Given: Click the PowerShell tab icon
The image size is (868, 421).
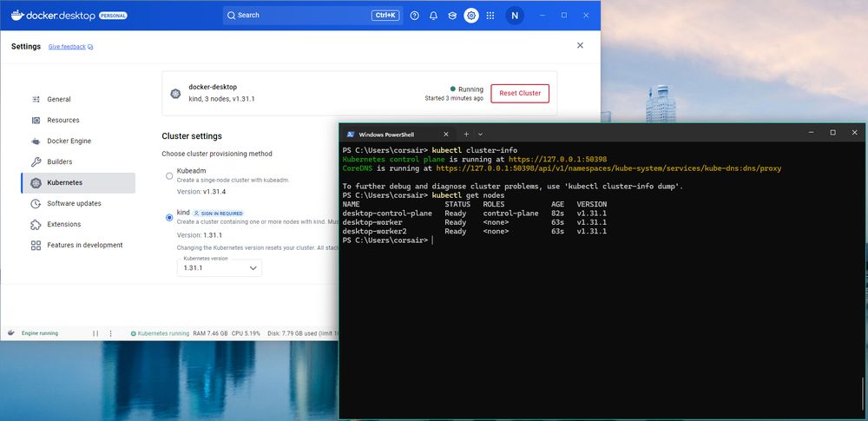Looking at the screenshot, I should (x=351, y=134).
